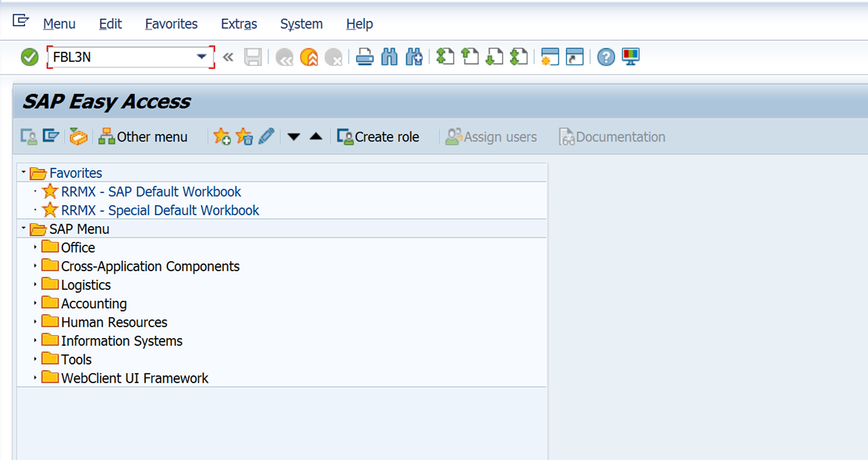868x460 pixels.
Task: Collapse the Favorites folder node
Action: [24, 173]
